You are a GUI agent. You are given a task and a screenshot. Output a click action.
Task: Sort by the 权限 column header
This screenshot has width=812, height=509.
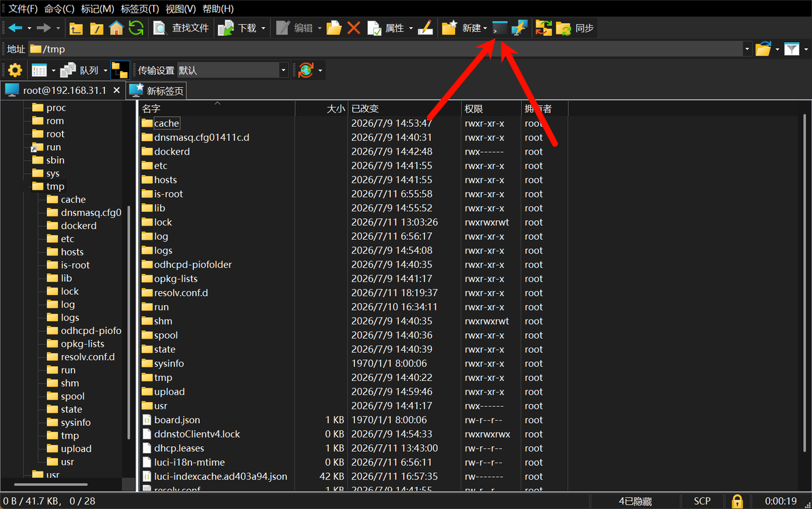click(x=491, y=109)
